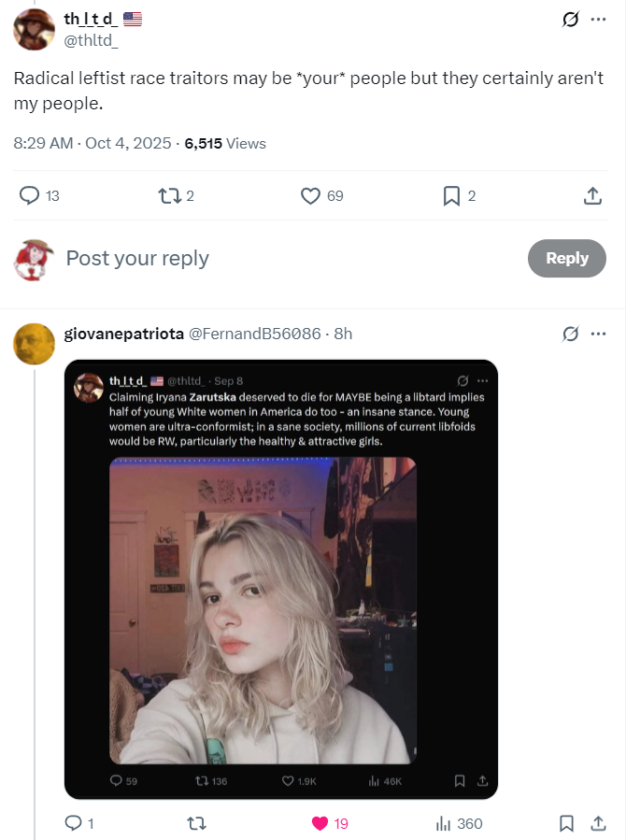Like the main post with heart icon
This screenshot has height=840, width=626.
click(x=311, y=195)
